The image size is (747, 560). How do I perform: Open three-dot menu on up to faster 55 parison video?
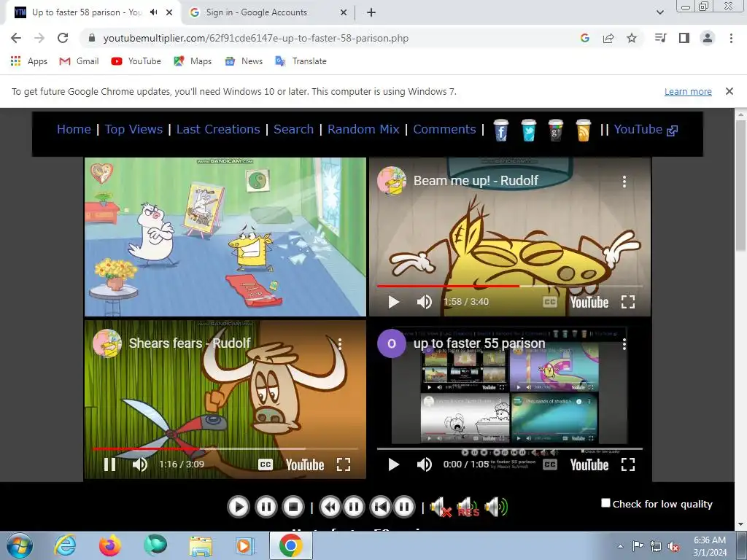pos(624,344)
